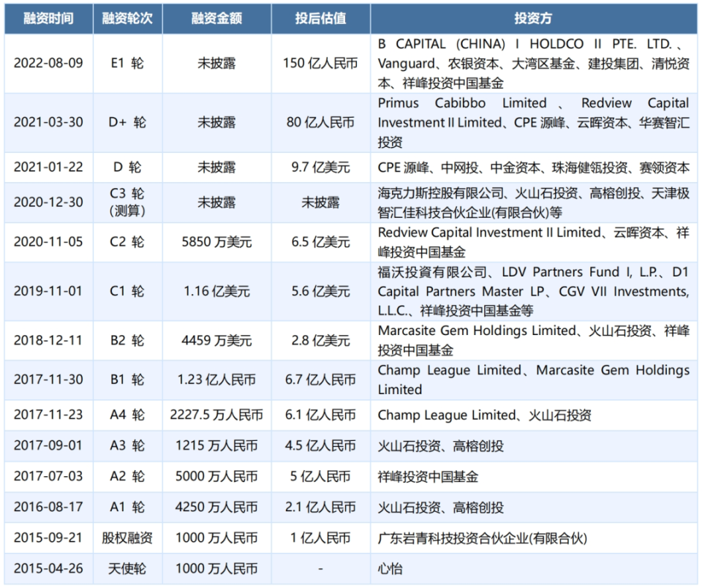Image resolution: width=702 pixels, height=588 pixels.
Task: Click the 5850 万美元 amount cell
Action: (216, 242)
